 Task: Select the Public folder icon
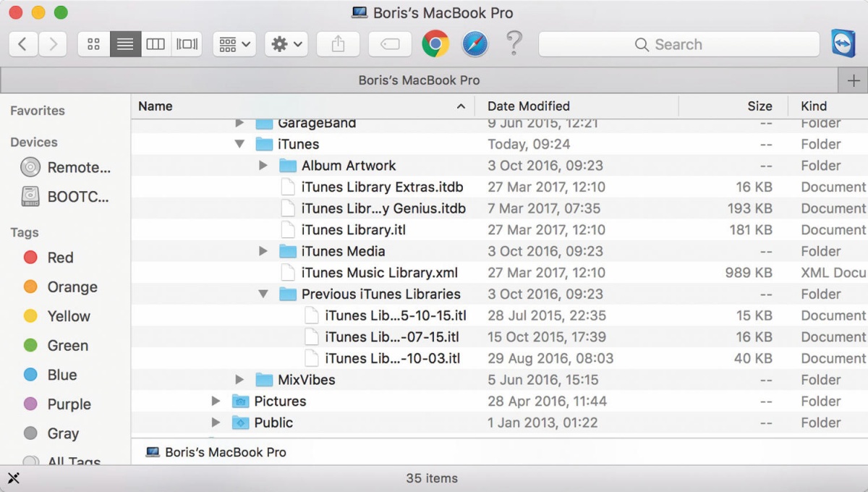(x=240, y=423)
